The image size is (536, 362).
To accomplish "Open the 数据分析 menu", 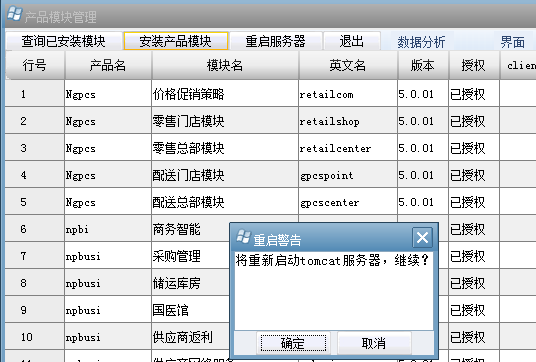I will (421, 42).
